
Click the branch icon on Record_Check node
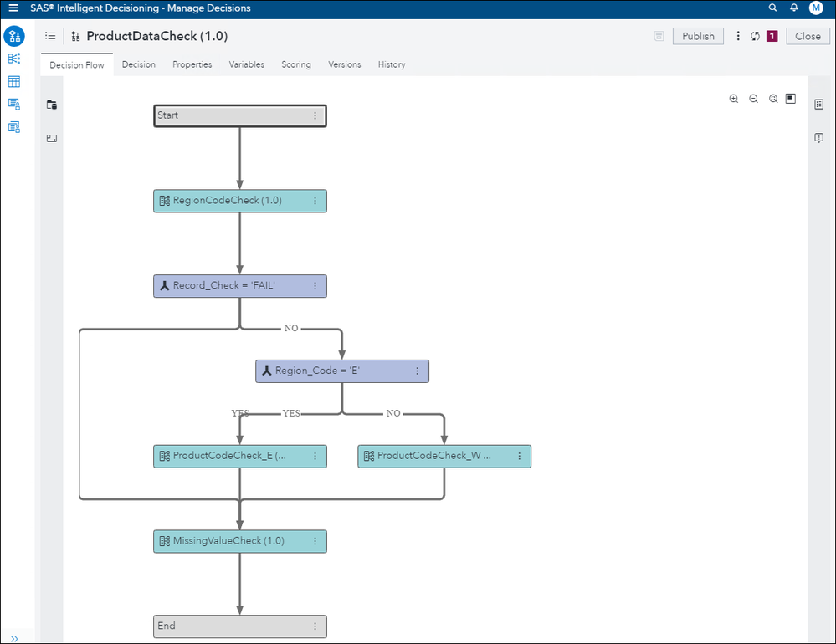point(165,285)
